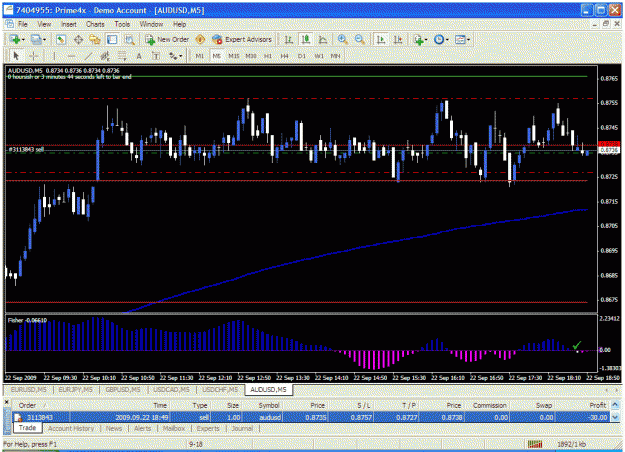Switch to the EURUSD,M5 chart tab
Screen dimensions: 625x452
point(28,389)
